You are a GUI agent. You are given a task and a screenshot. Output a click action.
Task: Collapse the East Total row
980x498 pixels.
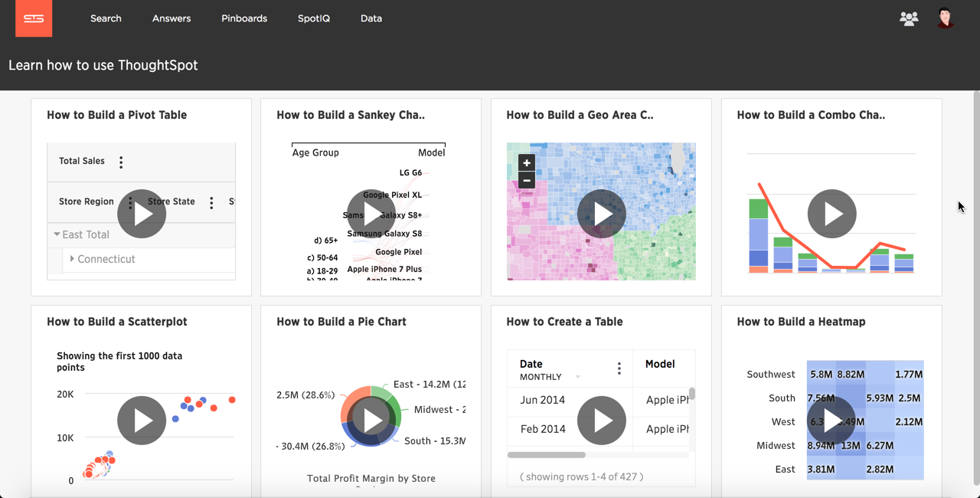[57, 234]
